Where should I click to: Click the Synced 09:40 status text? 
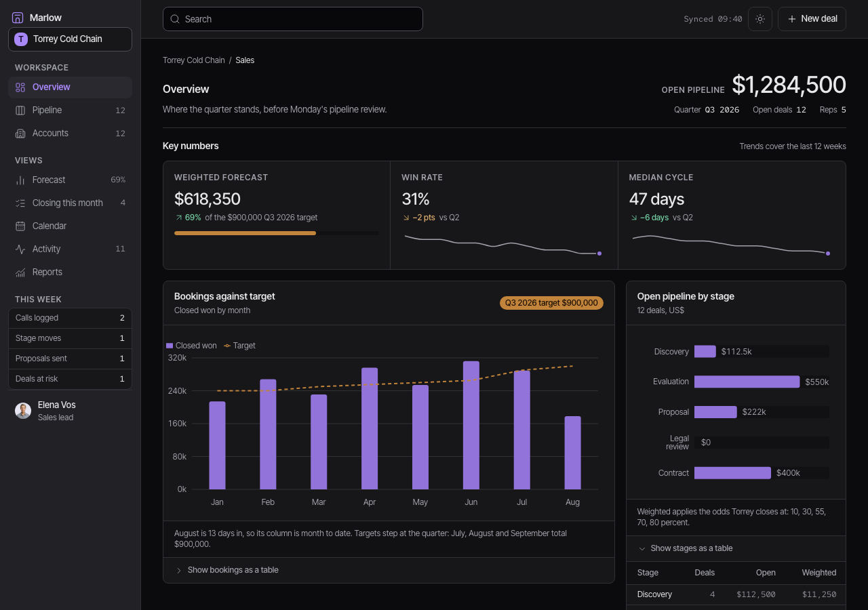[x=713, y=19]
